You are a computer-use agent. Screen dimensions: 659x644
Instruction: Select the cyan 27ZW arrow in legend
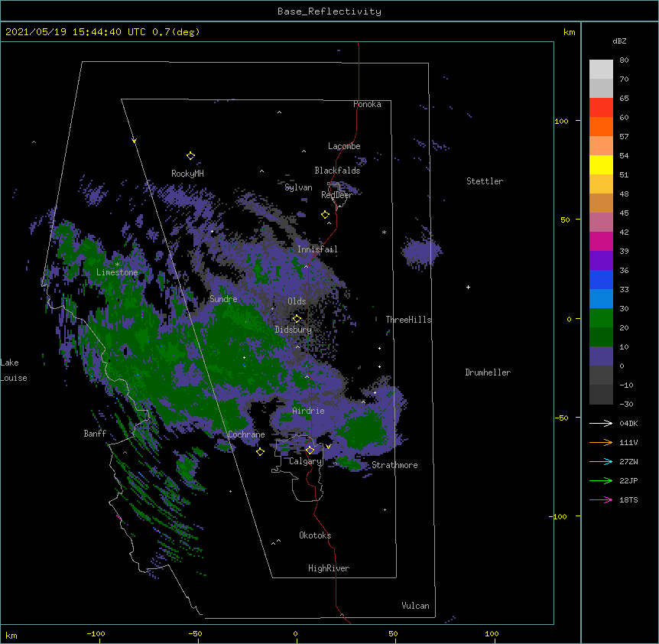tap(601, 461)
